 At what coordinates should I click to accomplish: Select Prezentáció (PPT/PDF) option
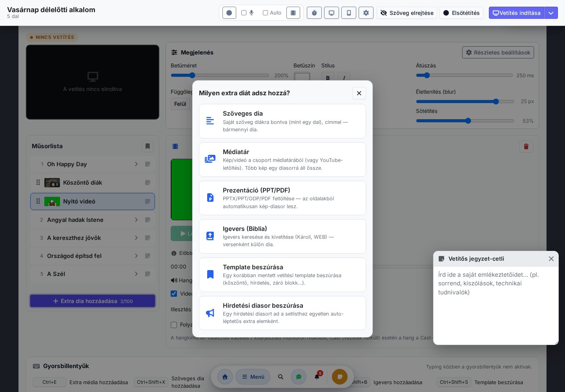pos(282,198)
